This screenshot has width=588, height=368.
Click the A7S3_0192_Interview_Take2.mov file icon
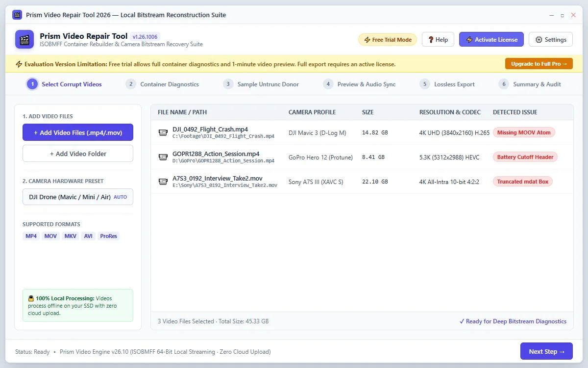[163, 182]
